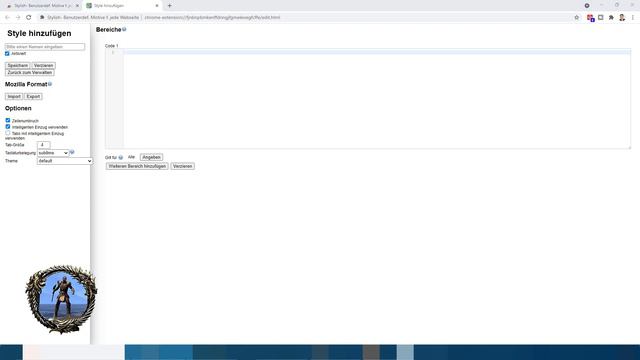Click 'Weiteren Bereich hinzufügen' button
Image resolution: width=640 pixels, height=360 pixels.
click(137, 166)
